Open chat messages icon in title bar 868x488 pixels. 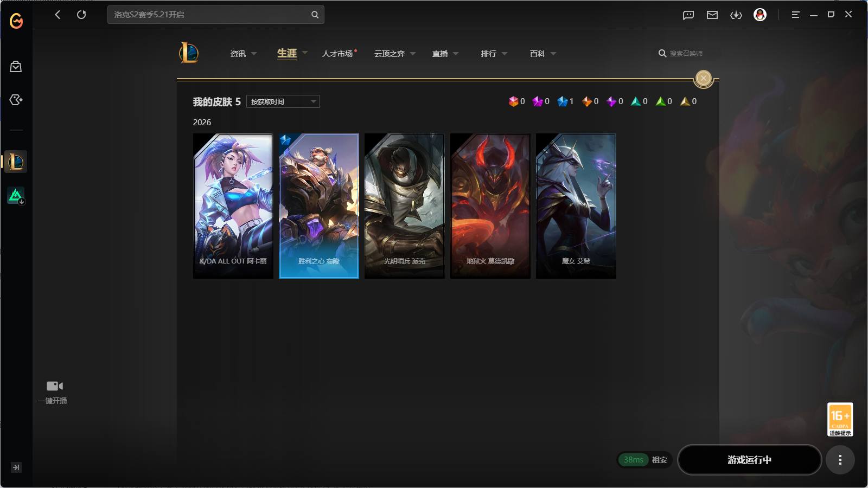[688, 15]
